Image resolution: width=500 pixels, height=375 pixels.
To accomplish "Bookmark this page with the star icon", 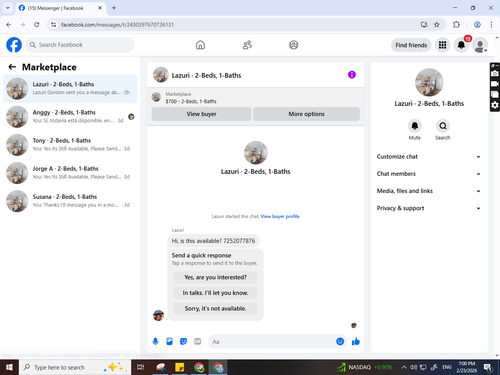I will 437,24.
